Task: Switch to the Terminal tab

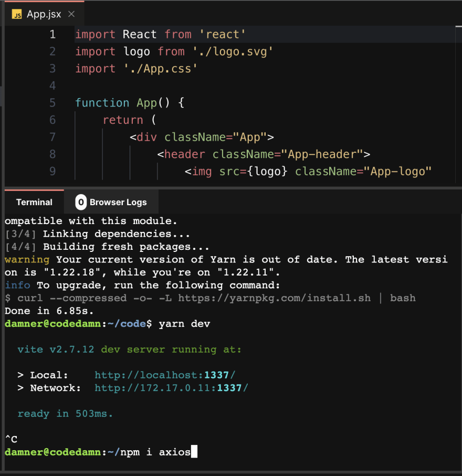Action: point(34,202)
